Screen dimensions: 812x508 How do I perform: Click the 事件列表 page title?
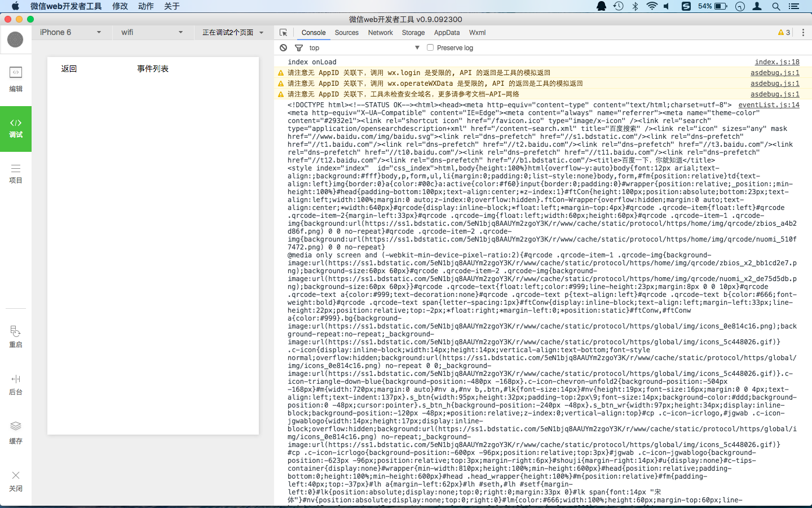tap(153, 69)
